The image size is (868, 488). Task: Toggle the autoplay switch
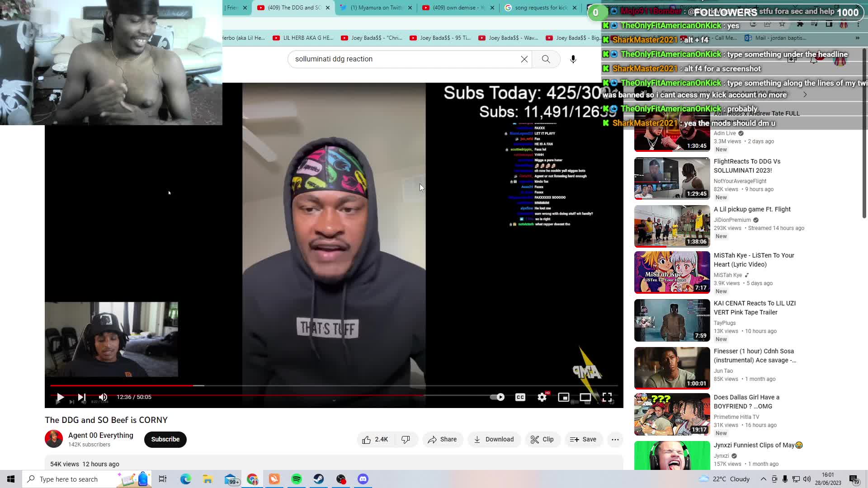click(x=497, y=397)
